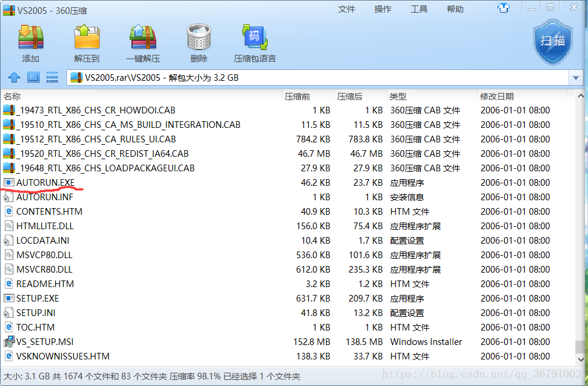Click 安装信息 type of AUTORUN.INF
This screenshot has height=386, width=588.
point(407,197)
